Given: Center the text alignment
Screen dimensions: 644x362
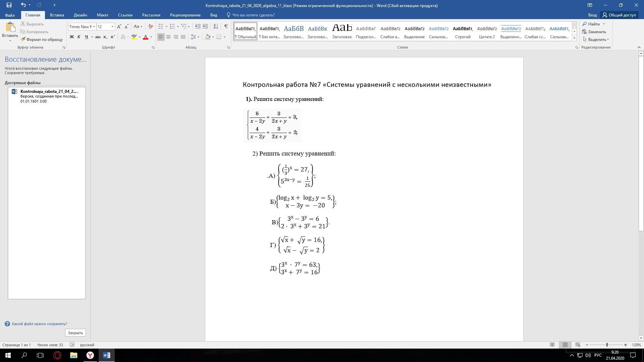Looking at the screenshot, I should (x=168, y=37).
